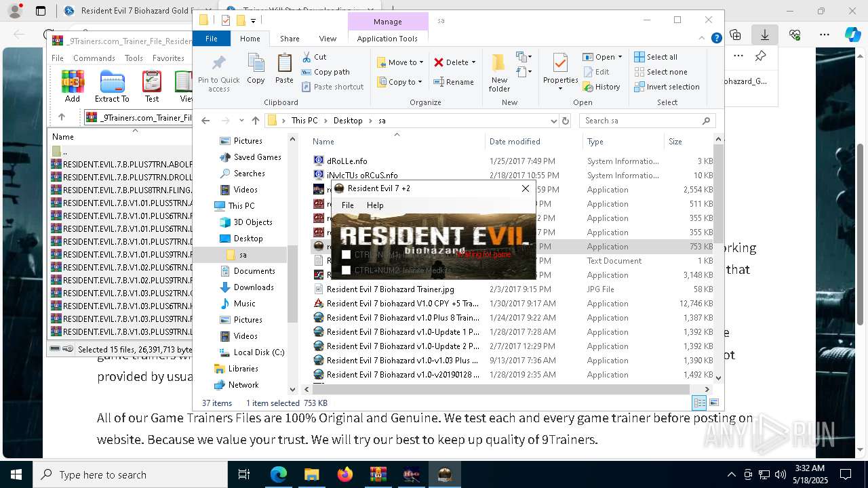This screenshot has height=488, width=868.
Task: Click taskbar search box
Action: 130,474
